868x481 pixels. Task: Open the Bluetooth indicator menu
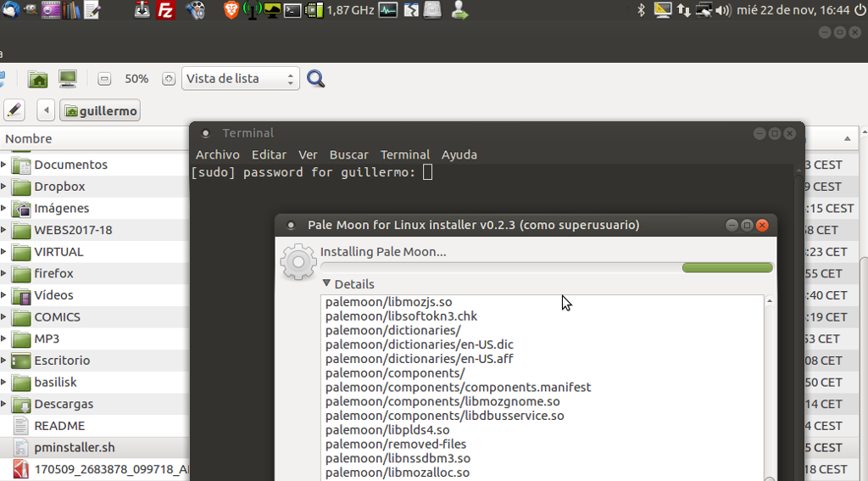[641, 10]
